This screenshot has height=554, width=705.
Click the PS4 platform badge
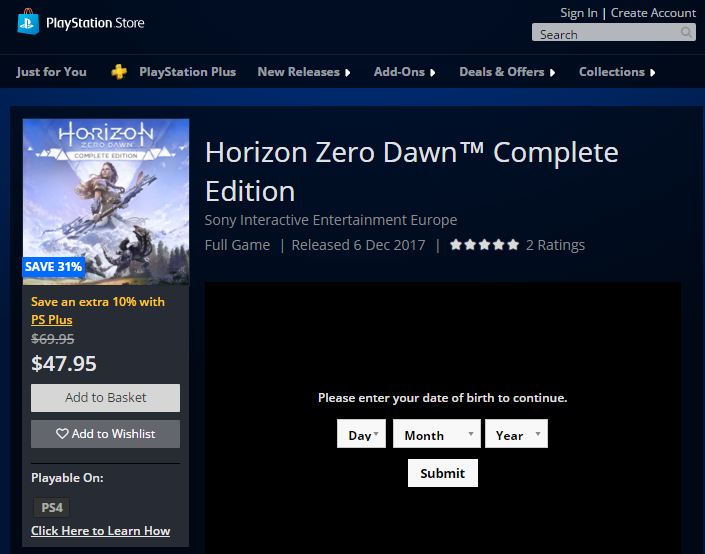tap(52, 508)
